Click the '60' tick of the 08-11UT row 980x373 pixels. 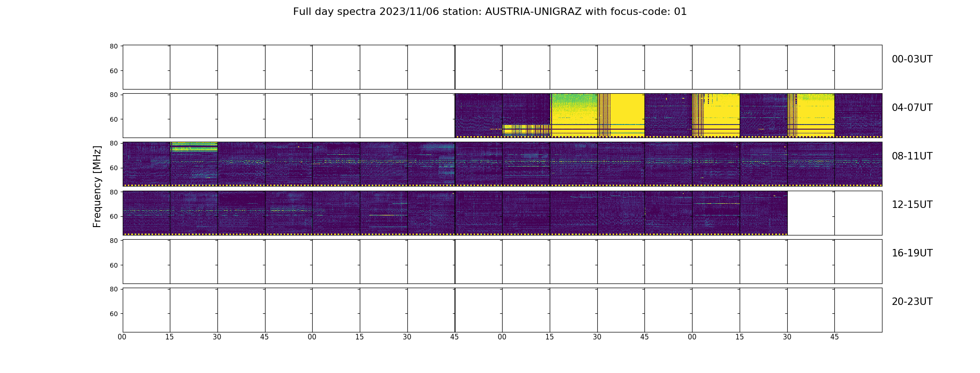click(x=113, y=168)
